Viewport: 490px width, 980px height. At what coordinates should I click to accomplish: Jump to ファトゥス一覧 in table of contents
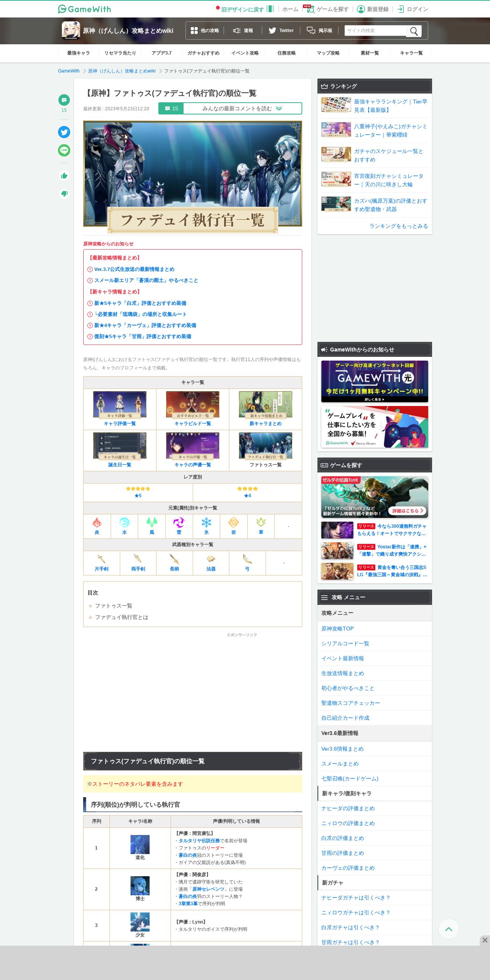click(114, 606)
